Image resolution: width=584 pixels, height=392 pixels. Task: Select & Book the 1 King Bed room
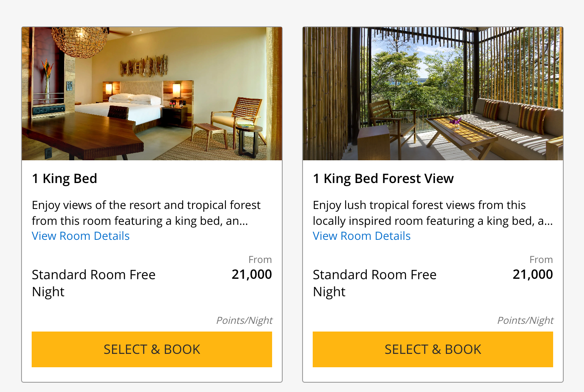pyautogui.click(x=152, y=349)
